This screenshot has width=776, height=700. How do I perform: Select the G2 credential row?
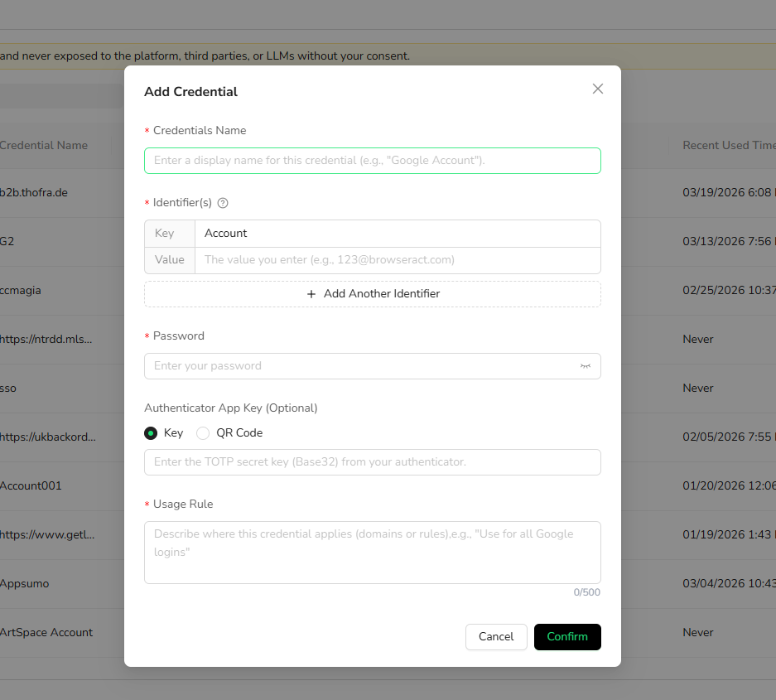[7, 242]
